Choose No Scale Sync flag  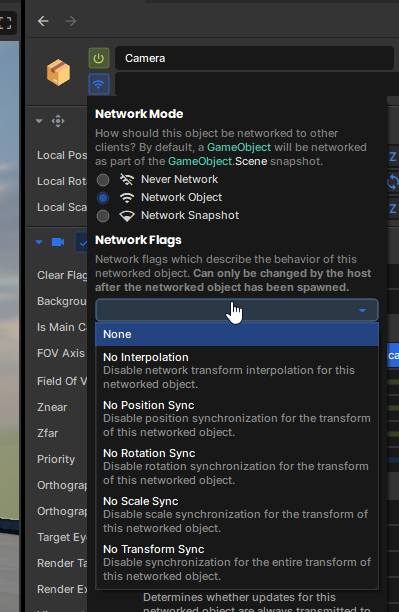(x=237, y=514)
